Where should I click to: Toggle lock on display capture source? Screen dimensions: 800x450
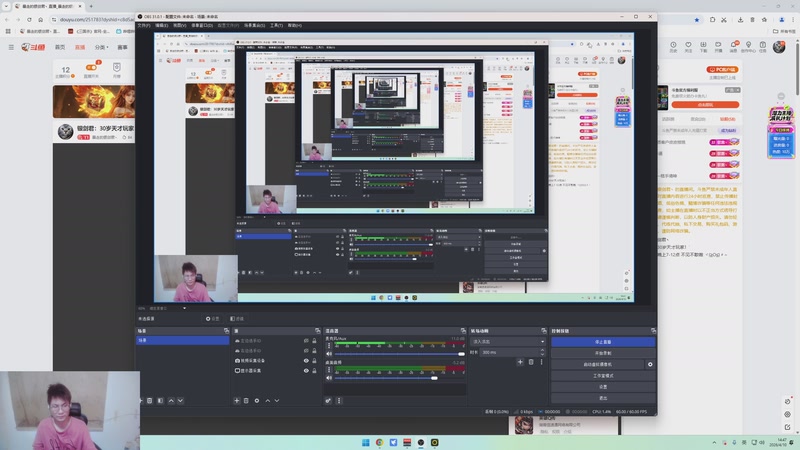(x=314, y=370)
